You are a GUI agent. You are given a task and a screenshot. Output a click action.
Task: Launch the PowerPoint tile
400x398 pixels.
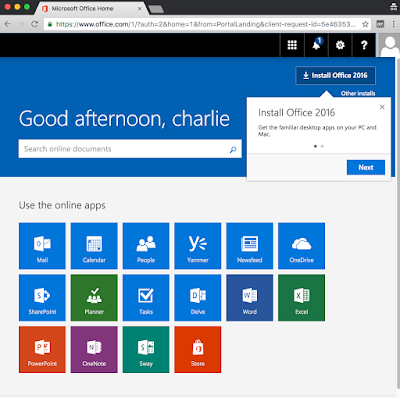click(42, 349)
